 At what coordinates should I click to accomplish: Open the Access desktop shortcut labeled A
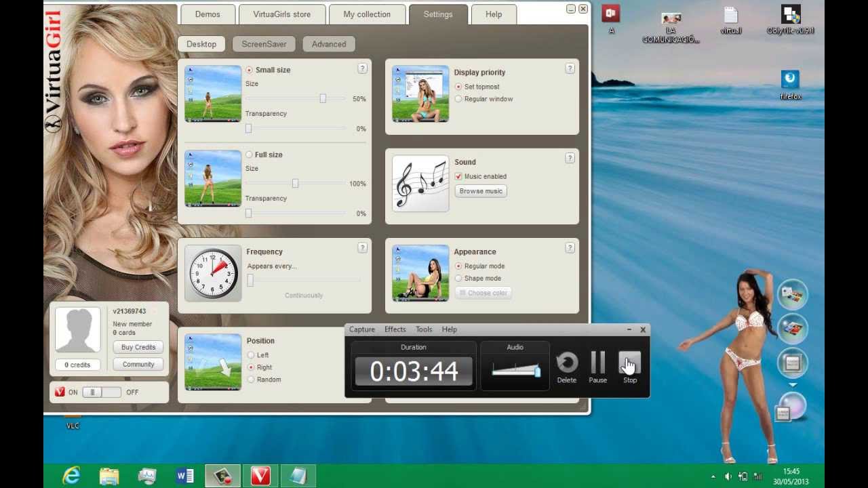pyautogui.click(x=612, y=19)
